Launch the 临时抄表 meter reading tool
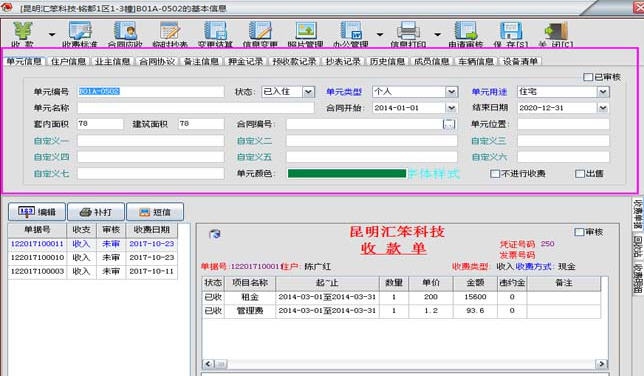This screenshot has height=376, width=644. tap(170, 34)
